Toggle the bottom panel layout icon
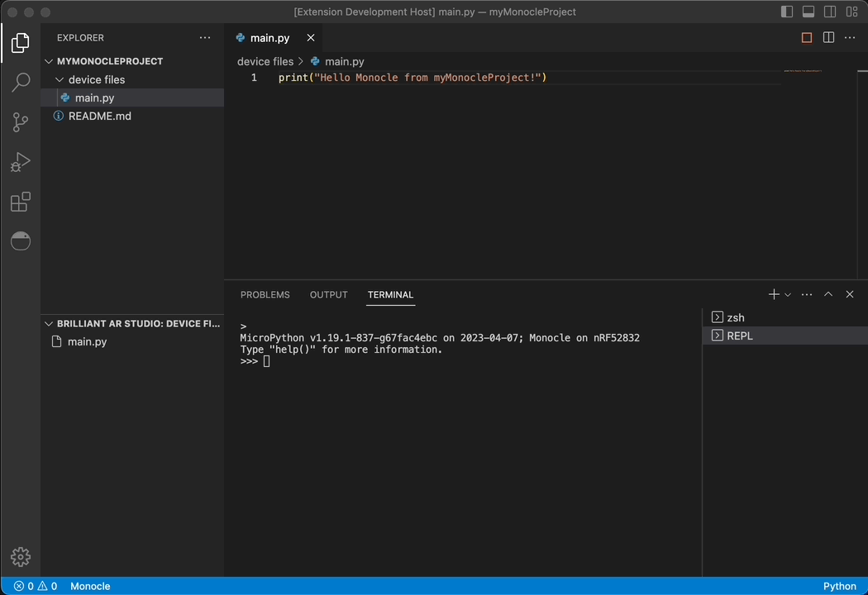Viewport: 868px width, 595px height. pyautogui.click(x=808, y=12)
